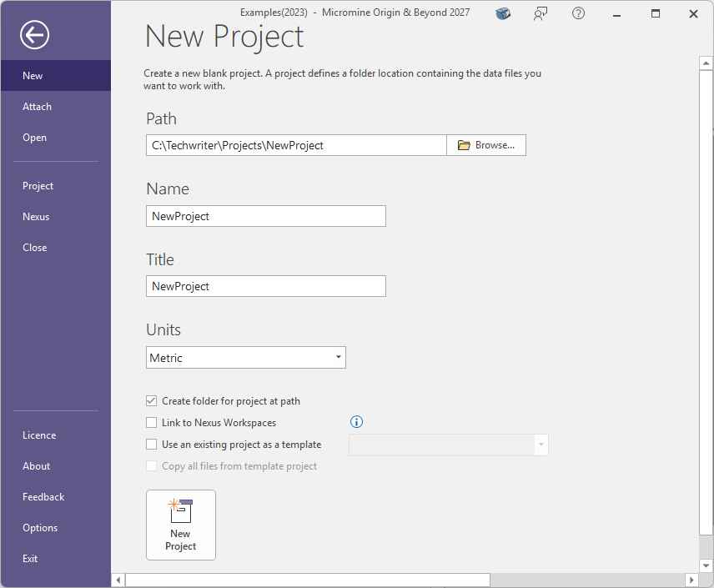This screenshot has height=588, width=714.
Task: Click the 3D cube icon in the title bar
Action: (503, 13)
